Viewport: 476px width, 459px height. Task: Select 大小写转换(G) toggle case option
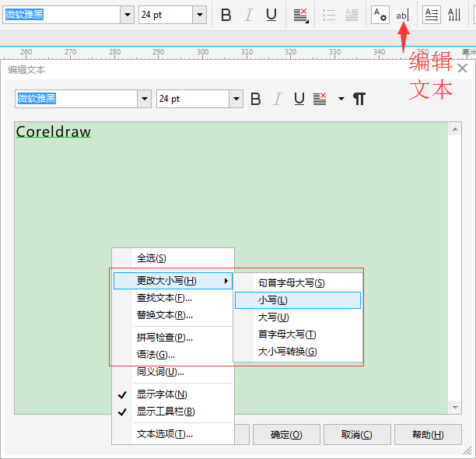click(x=298, y=352)
